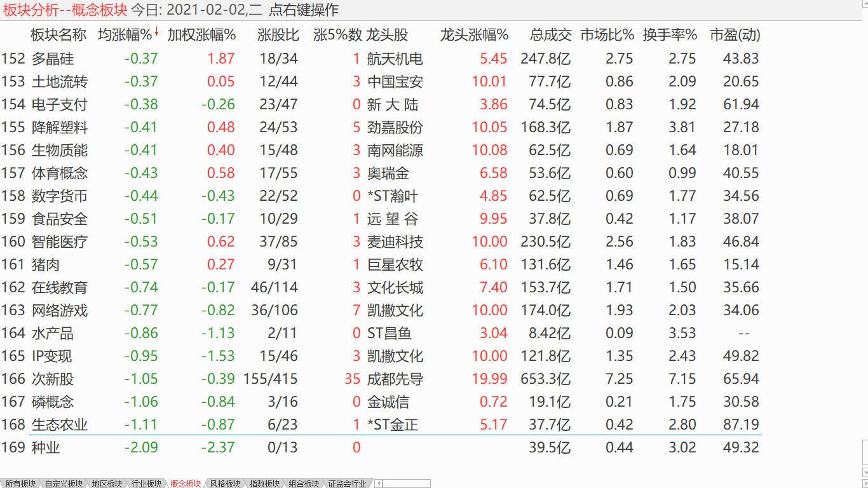
Task: Sort by the 市盈(动) column header
Action: pos(735,35)
